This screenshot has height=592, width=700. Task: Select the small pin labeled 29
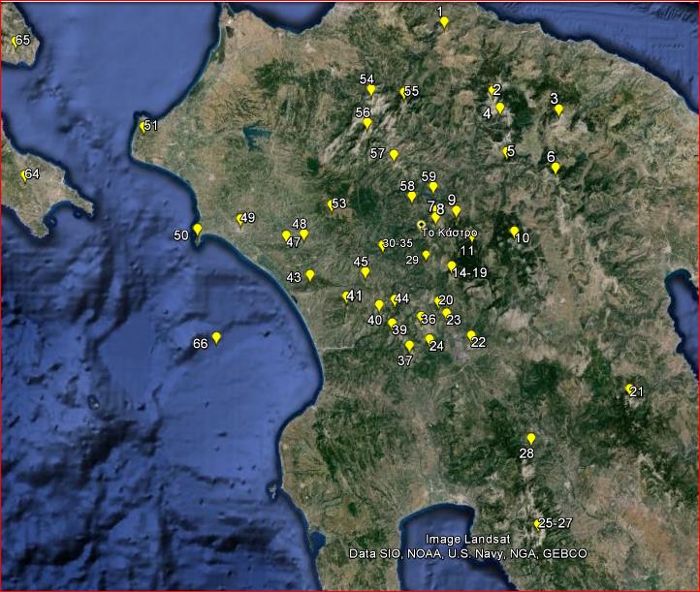[426, 255]
